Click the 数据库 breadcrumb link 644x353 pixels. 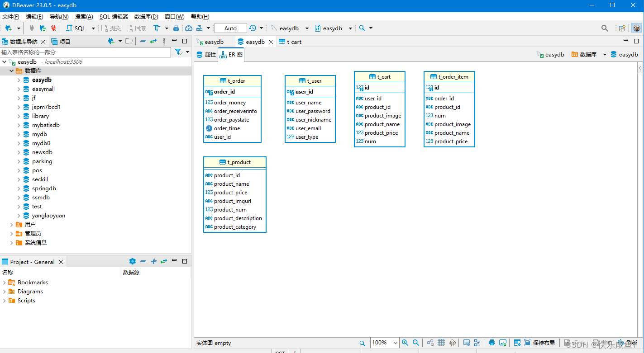pyautogui.click(x=584, y=54)
